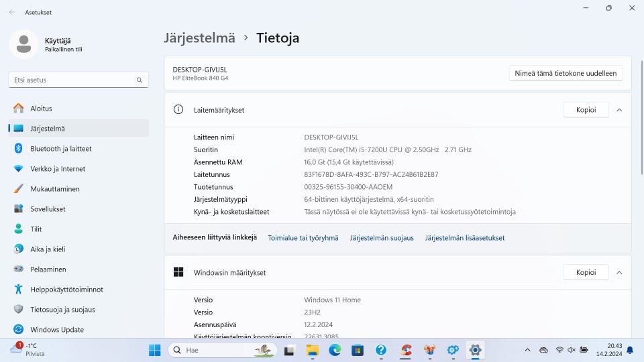Click Laitetunnus value 83F1678D-8AFA-493C
The height and width of the screenshot is (362, 644).
pyautogui.click(x=371, y=174)
